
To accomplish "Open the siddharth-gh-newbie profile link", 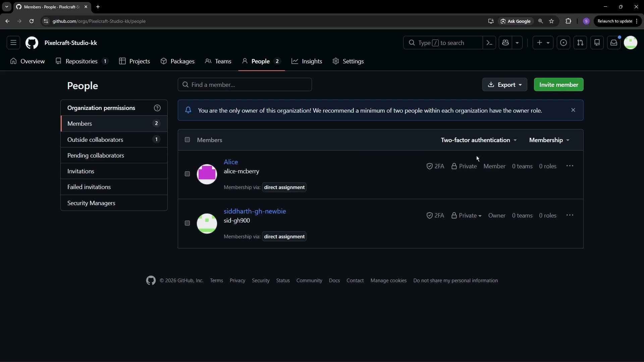I will [255, 211].
